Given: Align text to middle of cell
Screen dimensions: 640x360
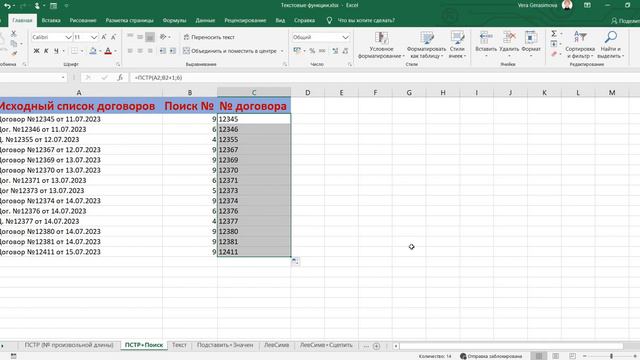Looking at the screenshot, I should (x=140, y=37).
